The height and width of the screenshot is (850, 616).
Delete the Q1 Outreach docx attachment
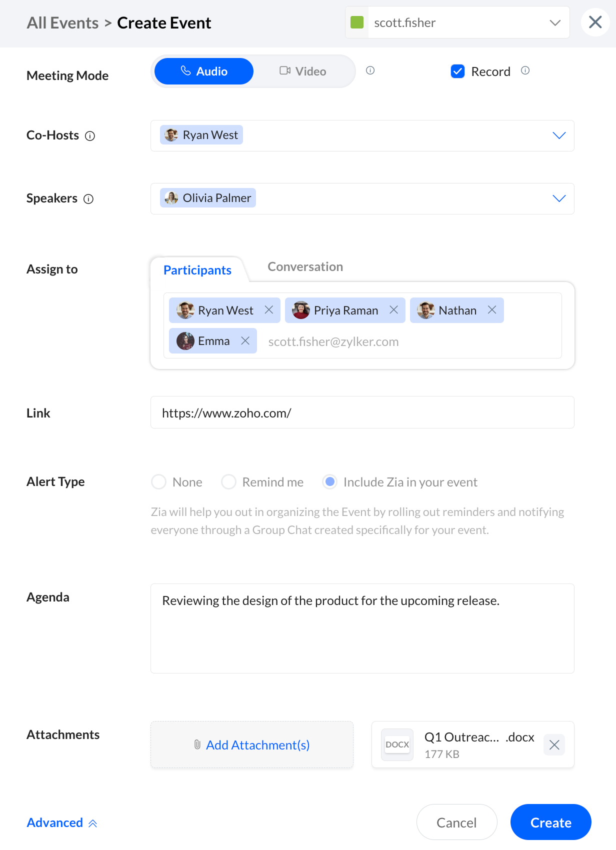pyautogui.click(x=554, y=745)
